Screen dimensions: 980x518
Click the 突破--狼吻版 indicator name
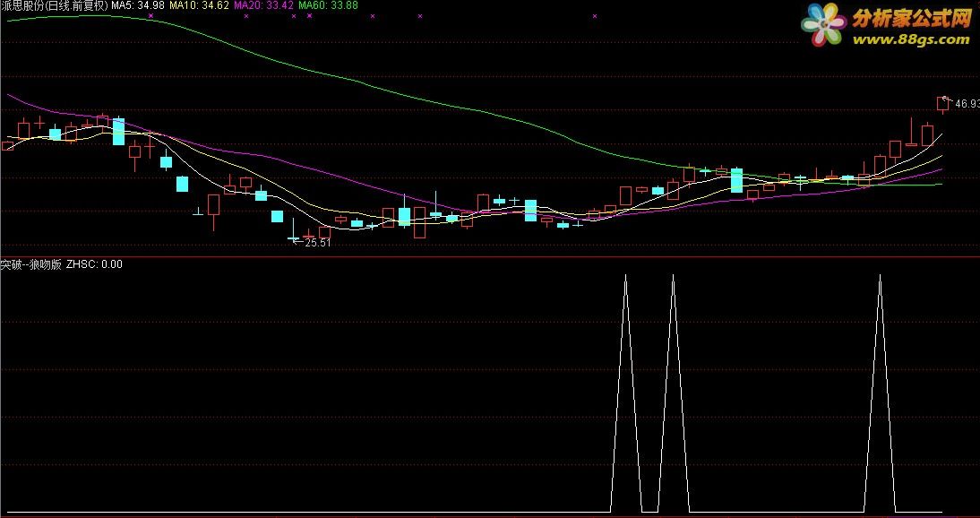[31, 264]
